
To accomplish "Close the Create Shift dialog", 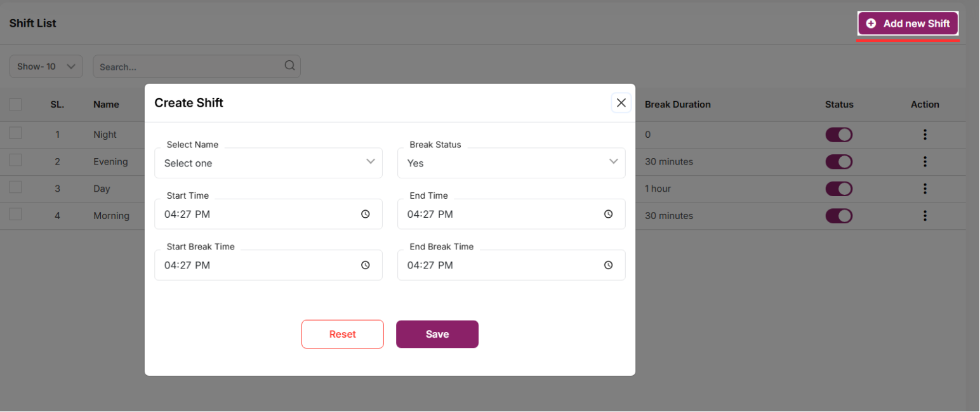I will pos(621,103).
